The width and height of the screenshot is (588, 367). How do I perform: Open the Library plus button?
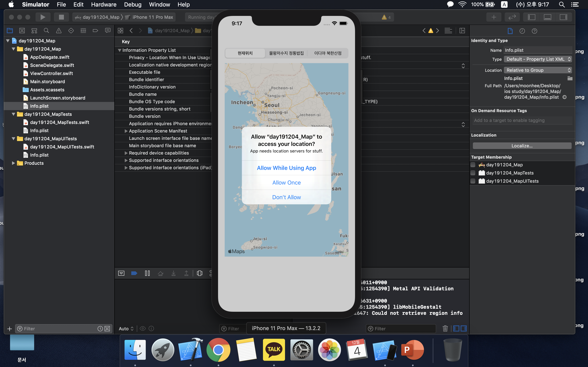click(494, 17)
